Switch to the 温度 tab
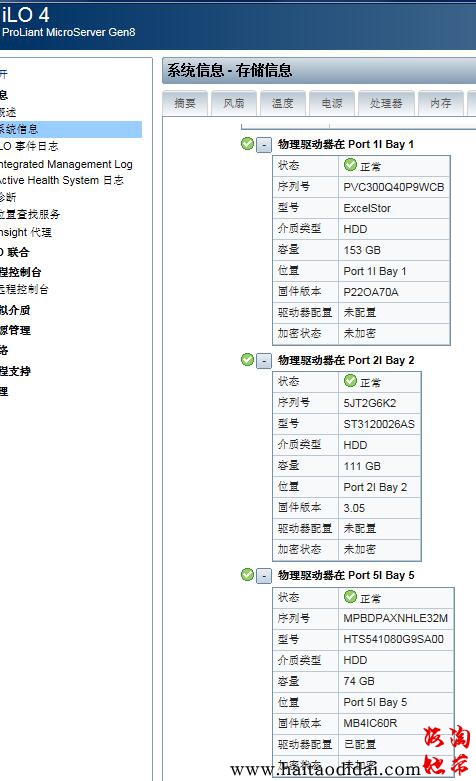This screenshot has height=781, width=476. point(282,104)
